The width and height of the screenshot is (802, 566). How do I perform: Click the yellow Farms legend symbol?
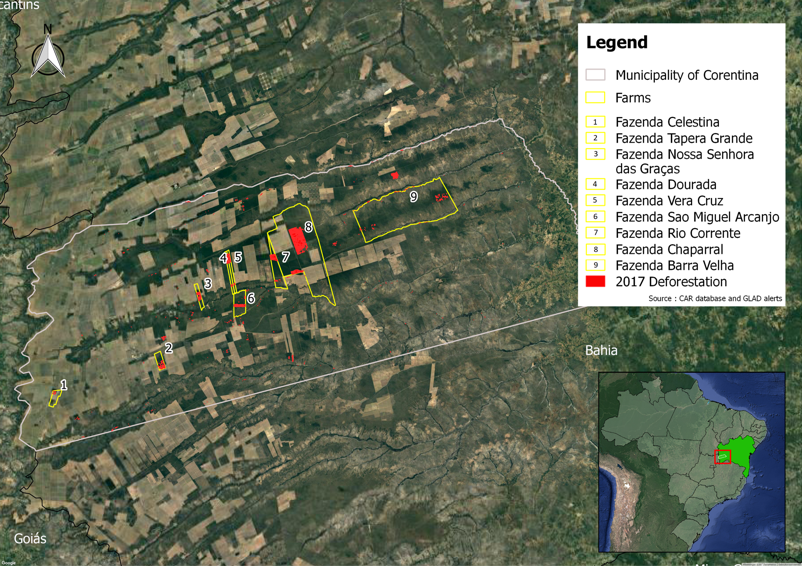(x=595, y=98)
